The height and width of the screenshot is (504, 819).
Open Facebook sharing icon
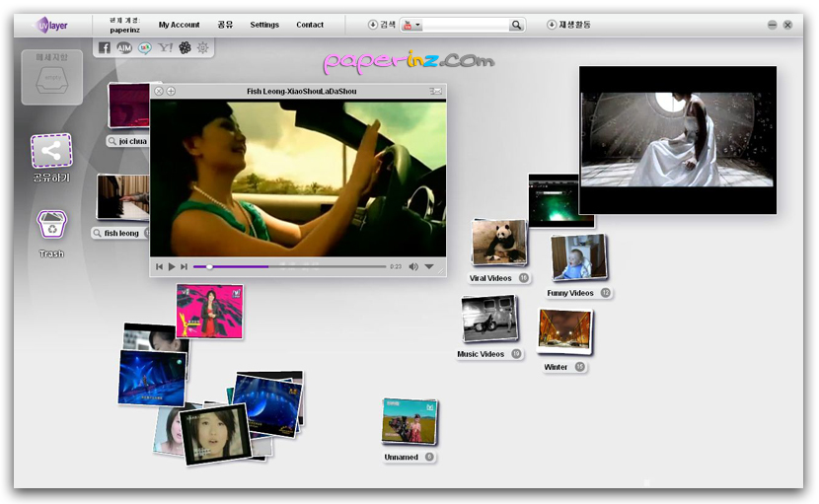point(105,48)
